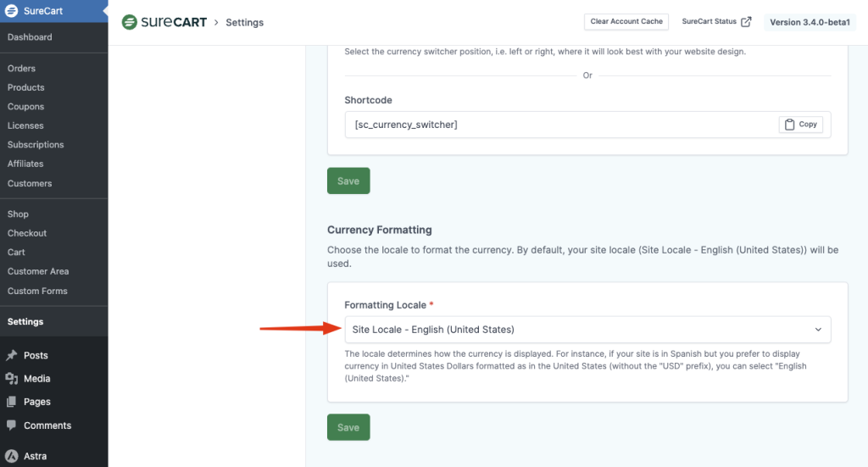Image resolution: width=868 pixels, height=467 pixels.
Task: Click the Pages icon in sidebar
Action: tap(12, 402)
